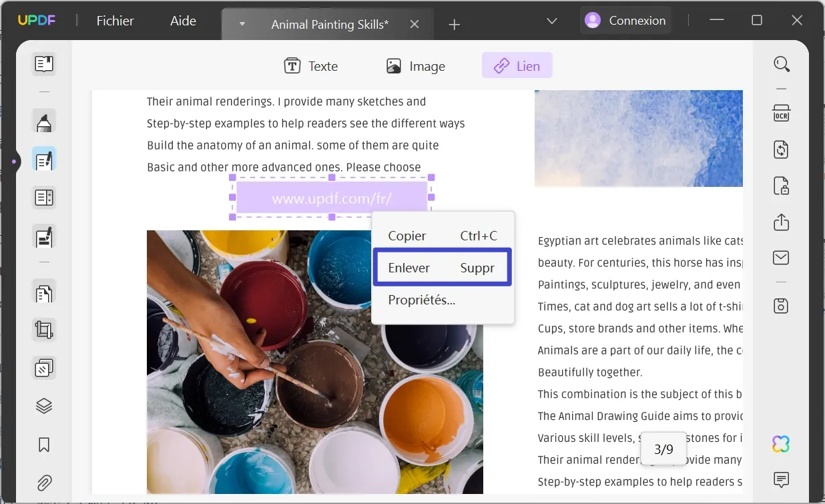Click the line starting 'Step-by-step examples to help'
The image size is (825, 504).
tap(306, 123)
